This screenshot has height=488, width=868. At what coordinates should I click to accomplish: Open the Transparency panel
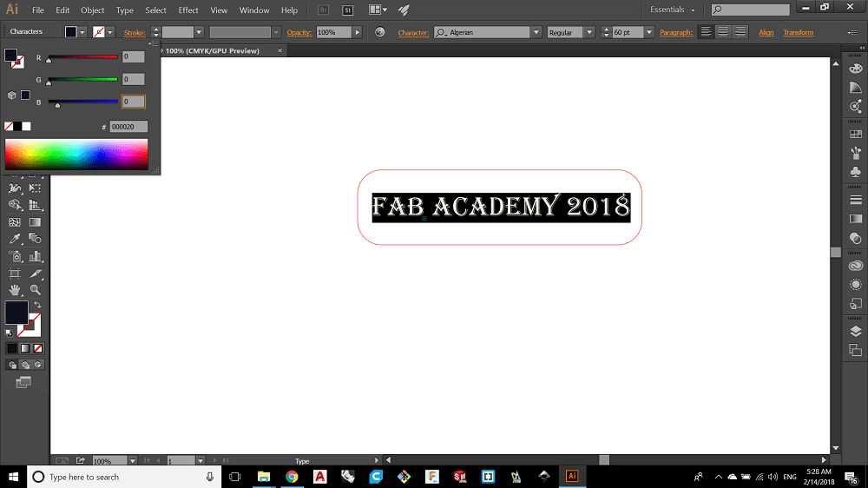click(855, 238)
